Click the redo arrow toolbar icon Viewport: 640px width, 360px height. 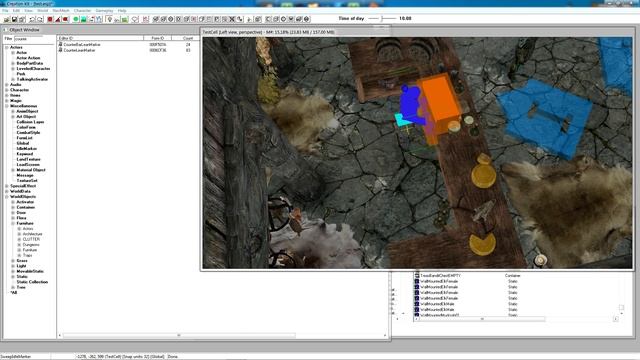pyautogui.click(x=40, y=19)
